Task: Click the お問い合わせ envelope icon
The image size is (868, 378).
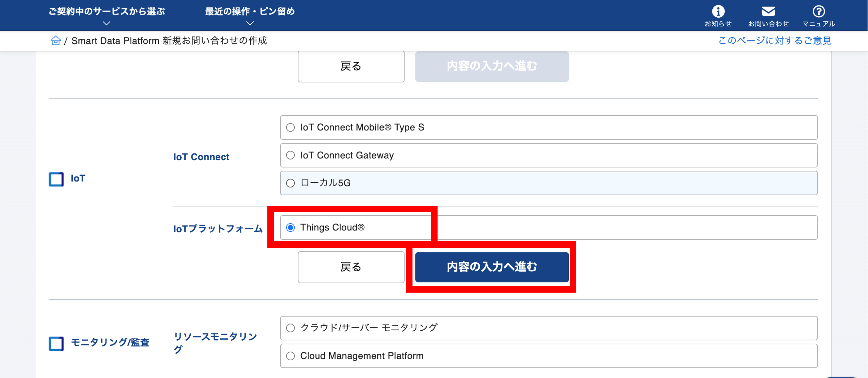Action: pyautogui.click(x=768, y=12)
